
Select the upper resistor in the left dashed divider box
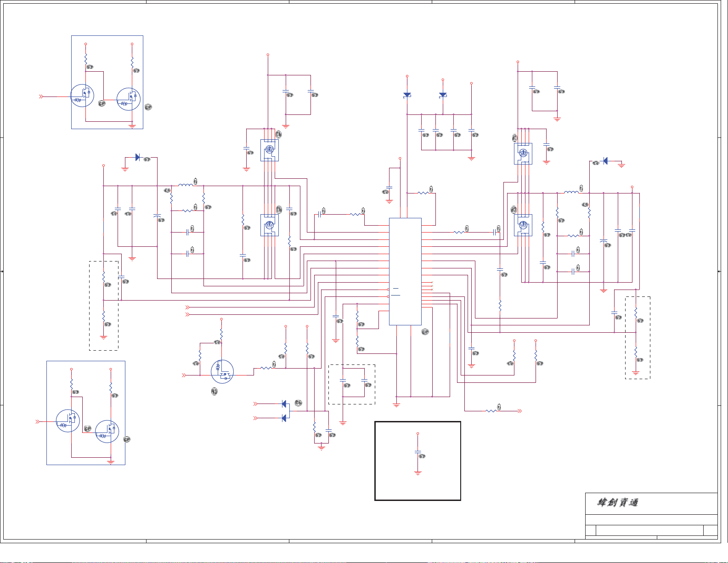pos(104,278)
